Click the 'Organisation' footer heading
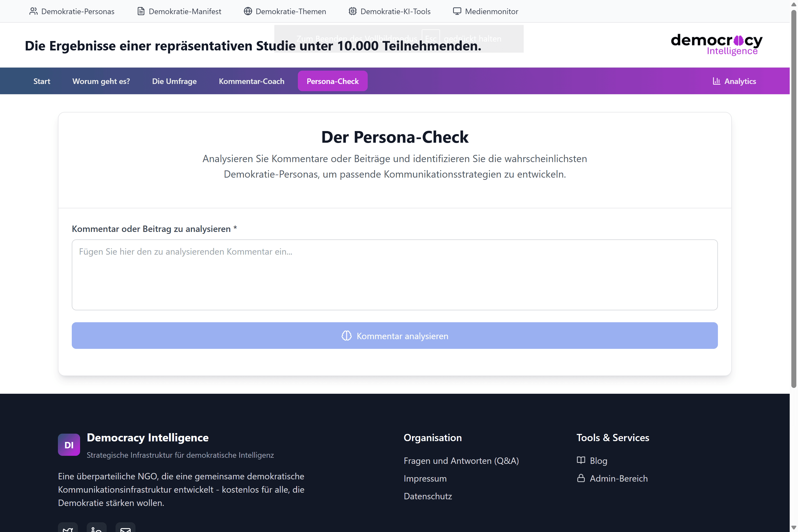798x532 pixels. pyautogui.click(x=433, y=437)
